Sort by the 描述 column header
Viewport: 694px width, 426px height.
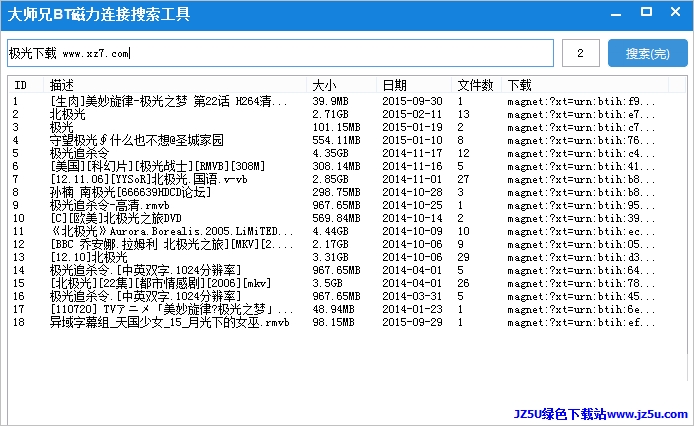[175, 85]
